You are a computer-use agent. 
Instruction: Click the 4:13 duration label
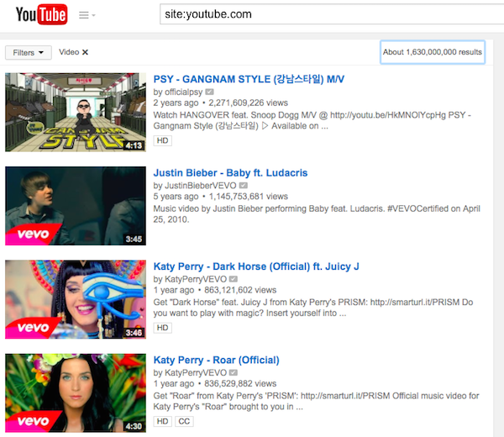click(134, 145)
